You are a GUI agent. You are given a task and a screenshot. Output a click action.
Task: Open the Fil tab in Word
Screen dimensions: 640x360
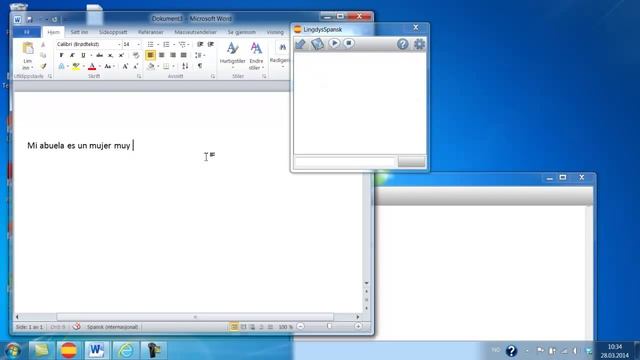click(x=27, y=32)
